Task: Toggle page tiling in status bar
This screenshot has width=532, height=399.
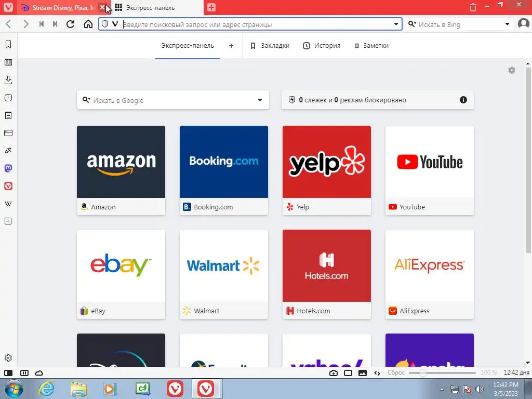Action: click(24, 373)
